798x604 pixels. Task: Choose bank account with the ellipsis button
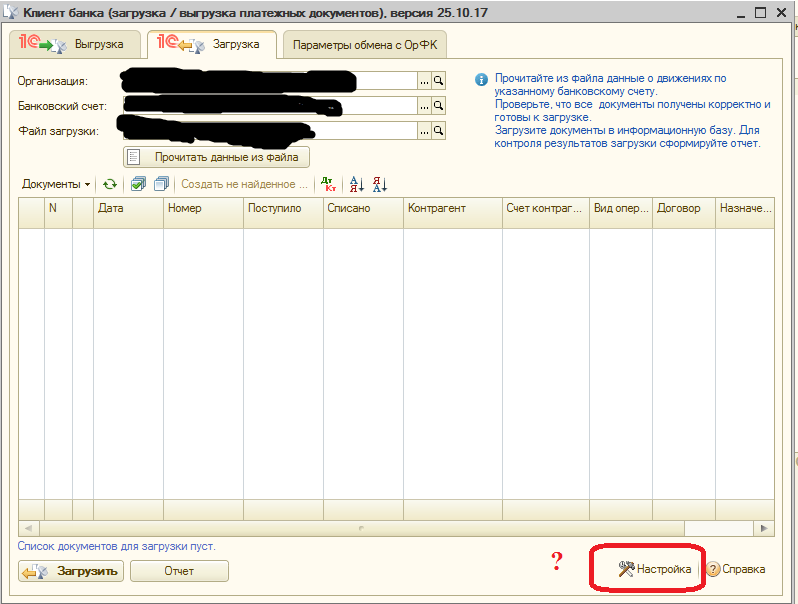424,106
